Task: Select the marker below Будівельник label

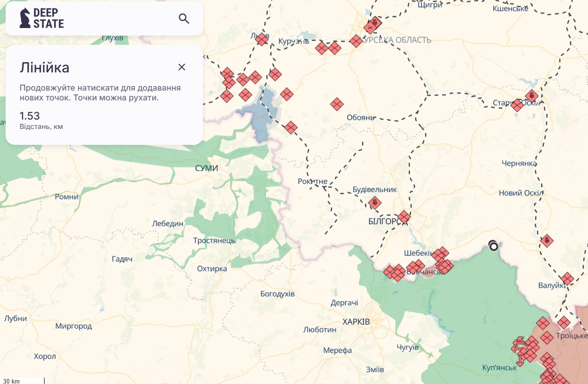Action: click(375, 203)
